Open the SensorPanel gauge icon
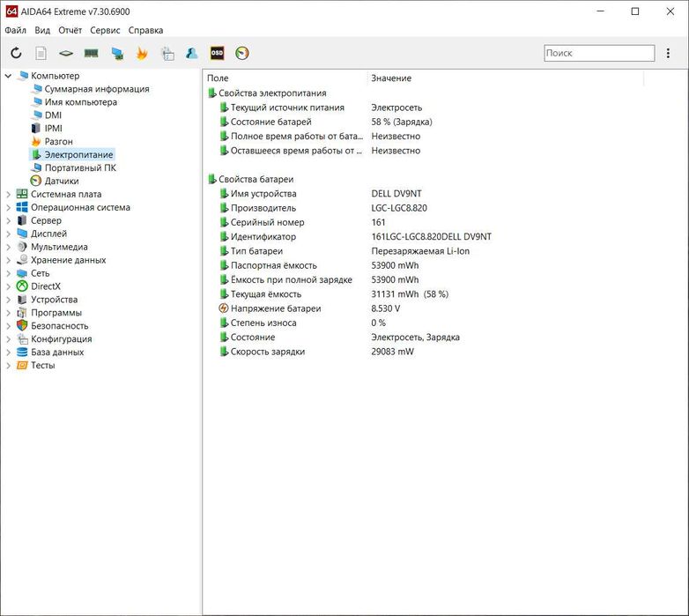The height and width of the screenshot is (616, 689). pos(242,53)
